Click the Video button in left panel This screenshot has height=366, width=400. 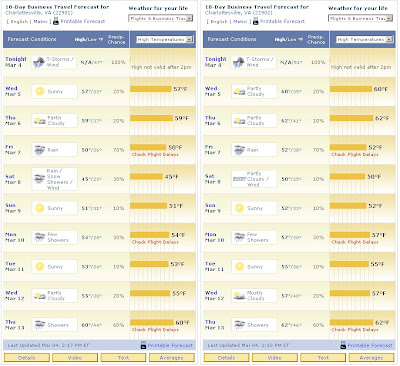tap(75, 358)
